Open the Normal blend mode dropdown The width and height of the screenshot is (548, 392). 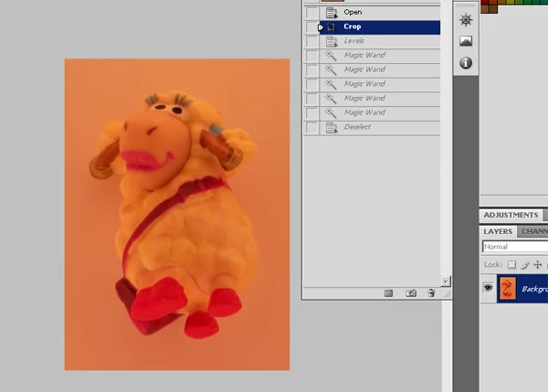pos(515,247)
